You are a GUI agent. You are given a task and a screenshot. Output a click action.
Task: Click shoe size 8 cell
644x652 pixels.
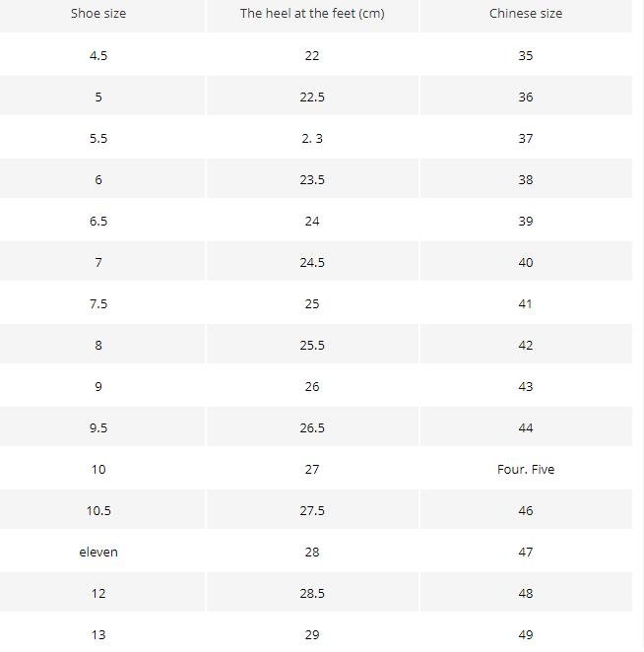point(98,346)
